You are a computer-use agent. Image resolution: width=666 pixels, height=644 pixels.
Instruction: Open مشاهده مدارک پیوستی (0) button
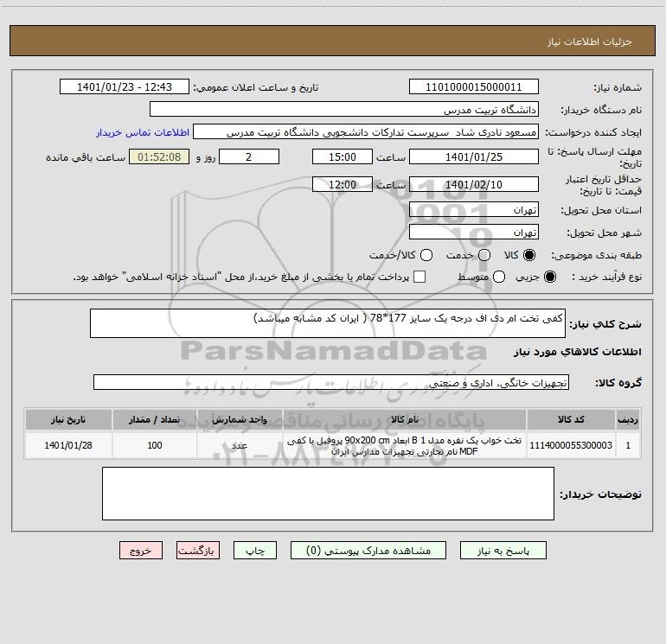point(368,551)
